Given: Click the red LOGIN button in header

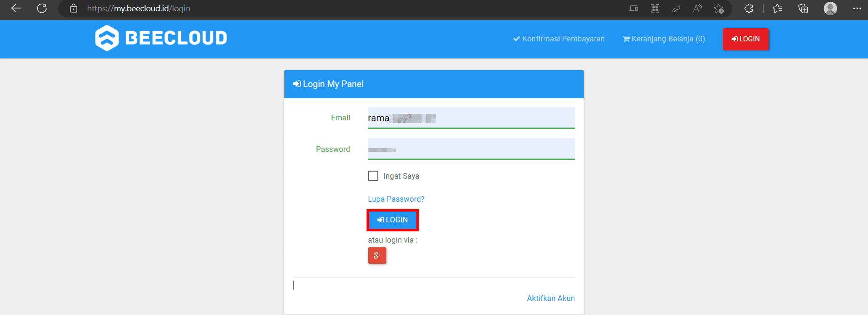Looking at the screenshot, I should pos(746,39).
